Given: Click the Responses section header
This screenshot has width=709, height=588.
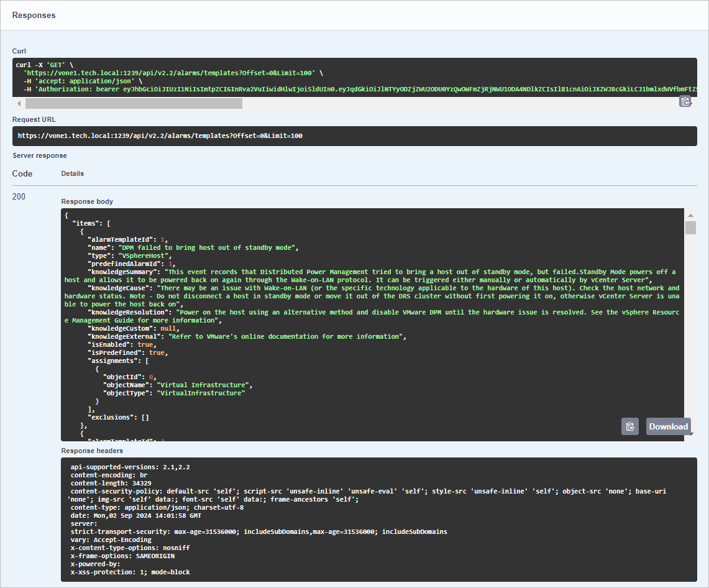Looking at the screenshot, I should pyautogui.click(x=34, y=16).
